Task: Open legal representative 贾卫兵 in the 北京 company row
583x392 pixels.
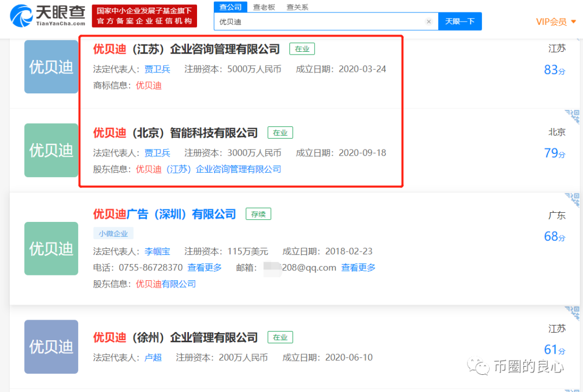Action: coord(157,153)
